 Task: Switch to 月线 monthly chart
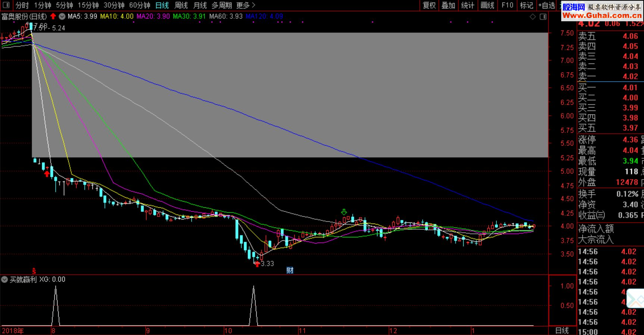coord(200,5)
